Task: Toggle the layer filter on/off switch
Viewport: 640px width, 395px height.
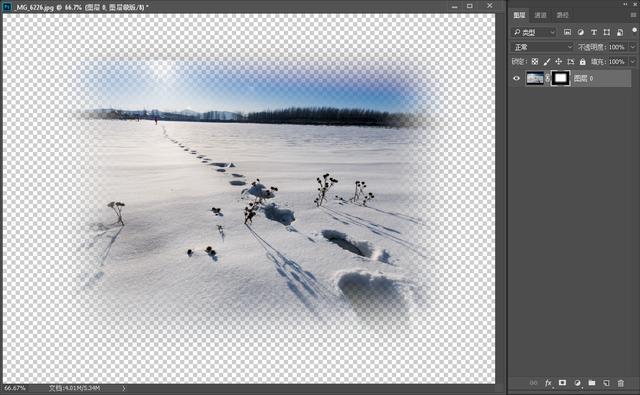Action: tap(634, 31)
